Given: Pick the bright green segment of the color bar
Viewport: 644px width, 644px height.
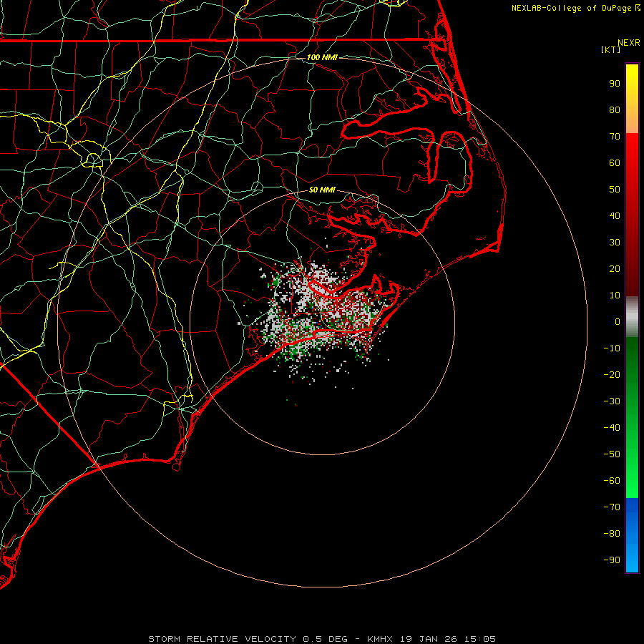Looking at the screenshot, I should pyautogui.click(x=632, y=417).
